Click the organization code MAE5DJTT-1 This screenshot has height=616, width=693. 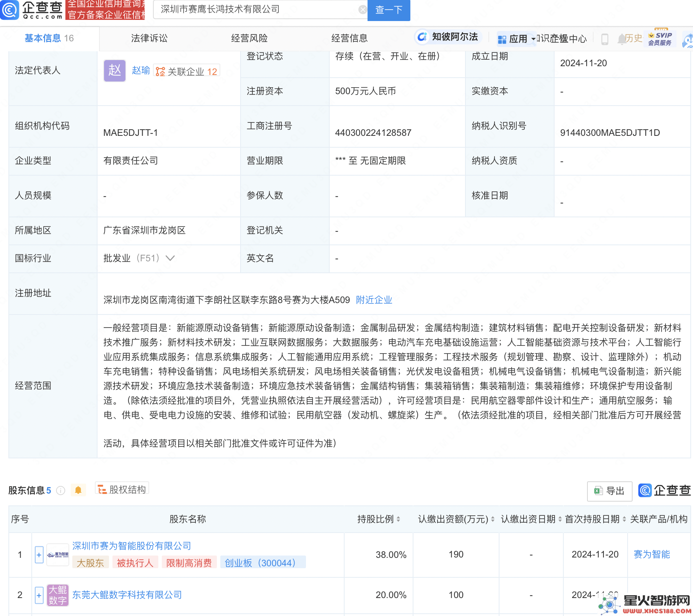click(x=130, y=133)
